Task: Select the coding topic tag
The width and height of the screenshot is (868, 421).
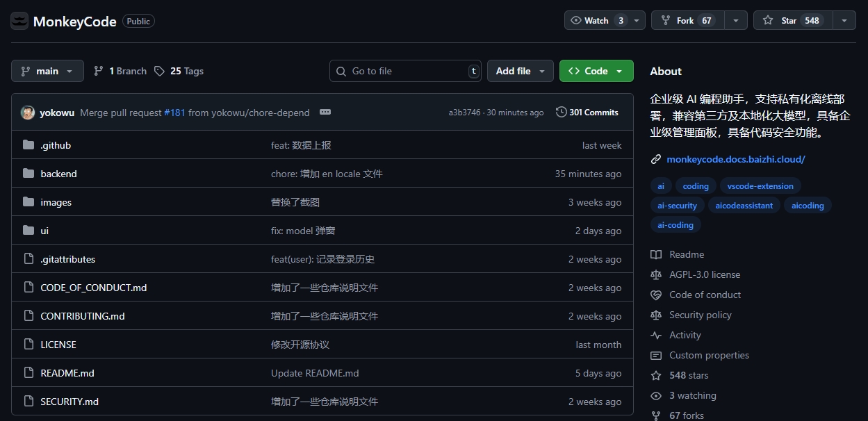Action: click(696, 186)
